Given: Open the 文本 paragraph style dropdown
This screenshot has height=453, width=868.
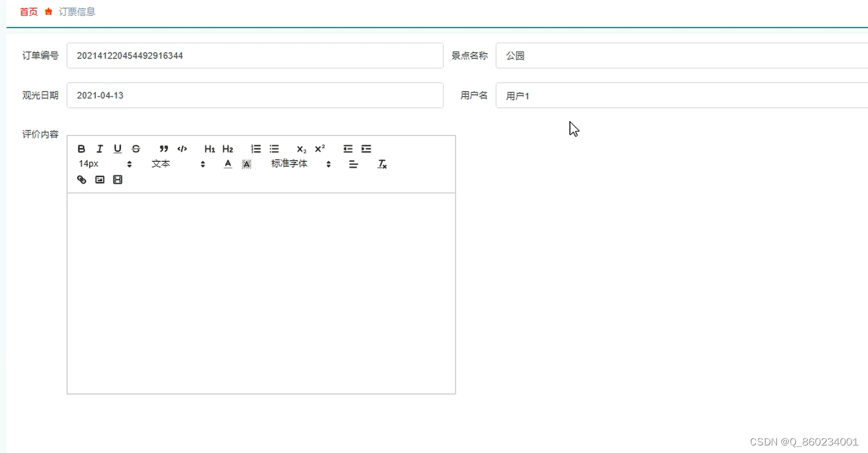Looking at the screenshot, I should point(178,164).
